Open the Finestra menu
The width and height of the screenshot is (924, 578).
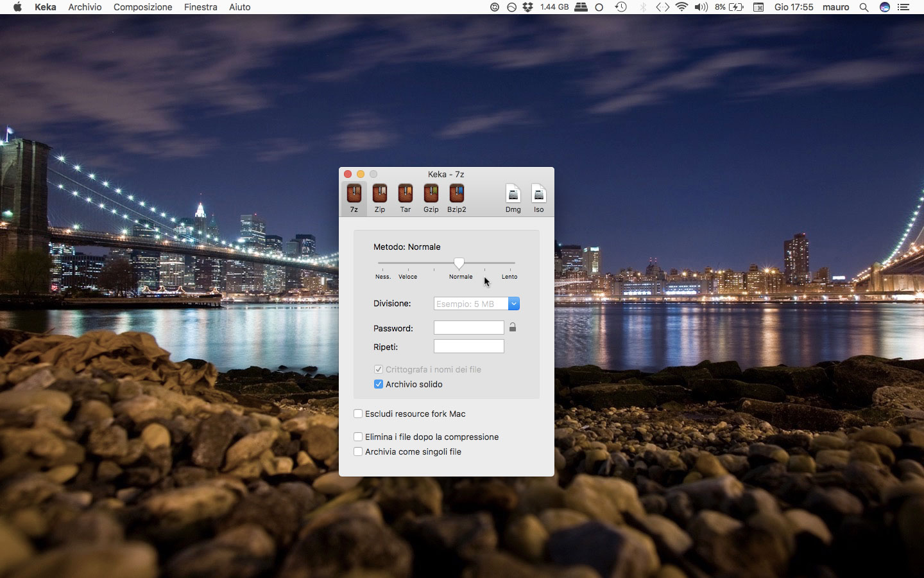point(200,7)
